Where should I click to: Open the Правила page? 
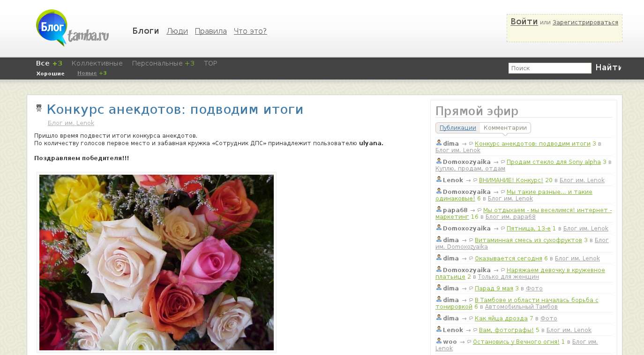point(211,31)
